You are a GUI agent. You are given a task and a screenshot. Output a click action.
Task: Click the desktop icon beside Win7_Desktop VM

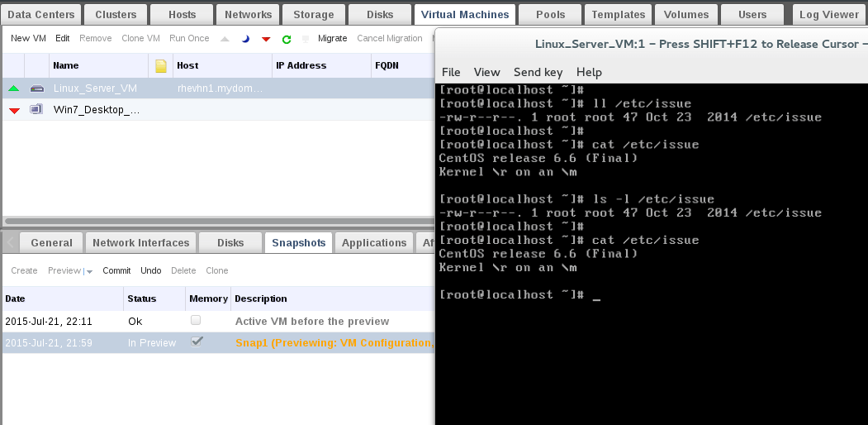click(36, 109)
